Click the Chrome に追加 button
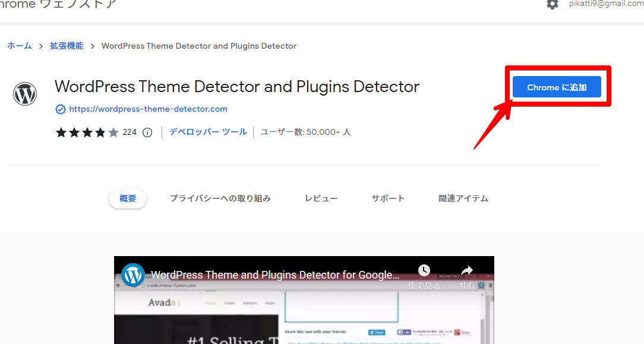 click(x=557, y=87)
